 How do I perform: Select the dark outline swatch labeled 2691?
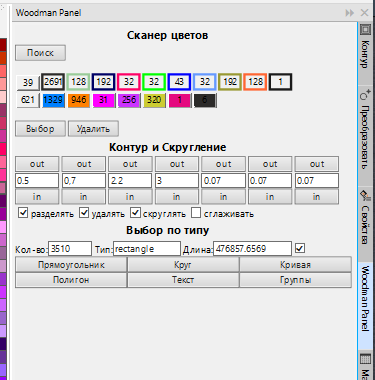coord(53,82)
